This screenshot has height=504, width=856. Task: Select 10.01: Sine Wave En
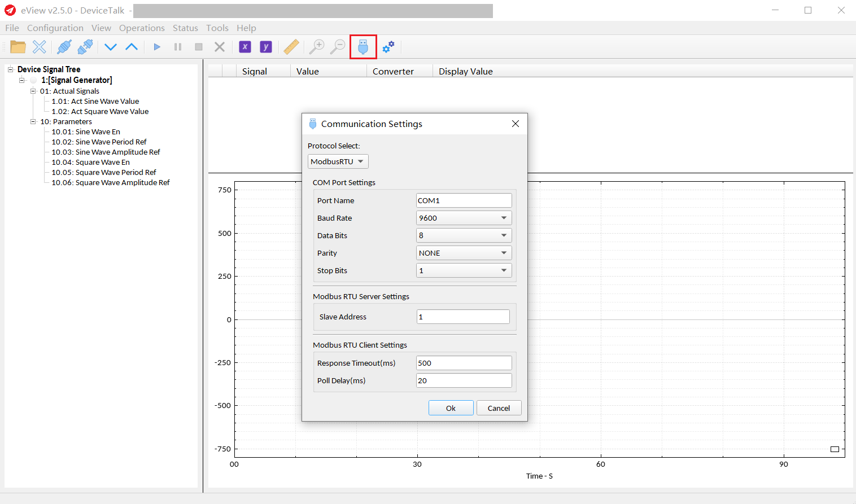(x=86, y=132)
